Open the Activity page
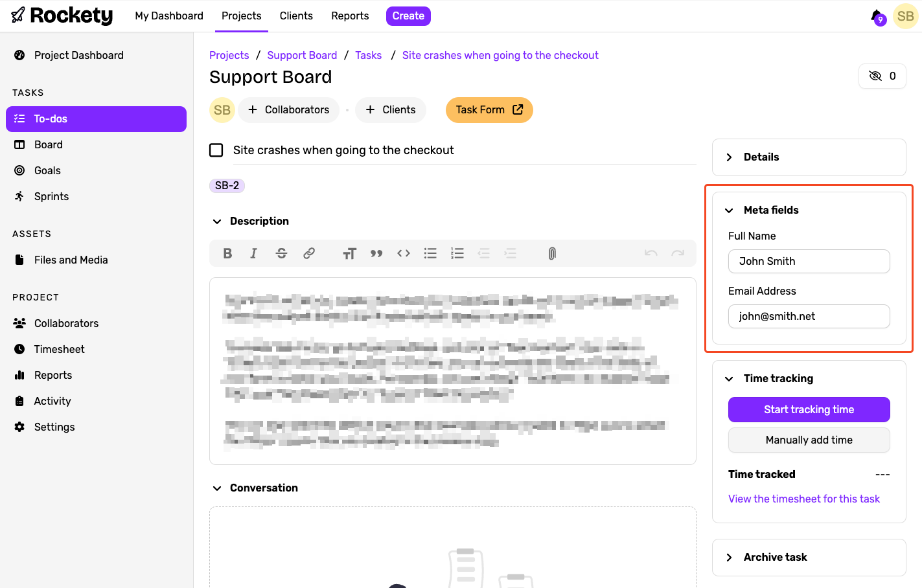 pos(97,401)
